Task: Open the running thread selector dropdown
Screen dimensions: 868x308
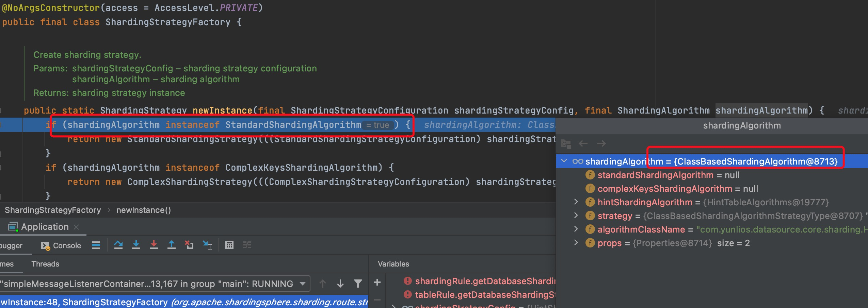Action: pos(303,283)
